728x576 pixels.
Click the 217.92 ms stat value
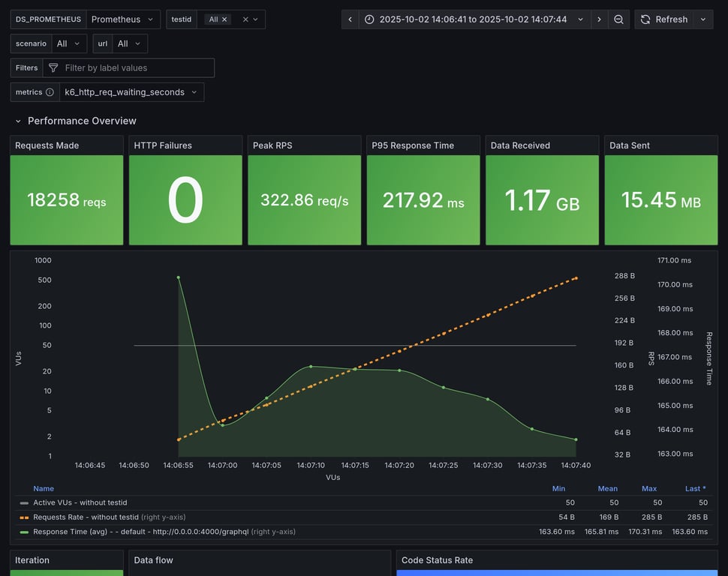pyautogui.click(x=423, y=200)
